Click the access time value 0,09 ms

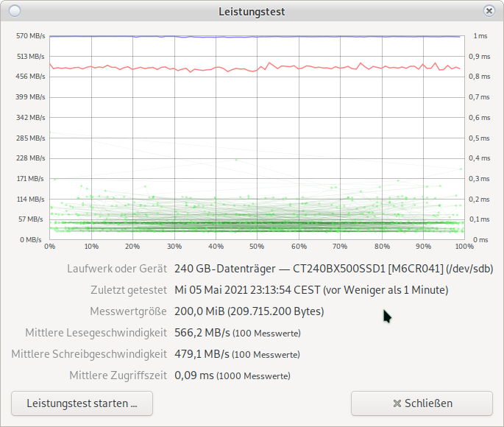pos(194,375)
